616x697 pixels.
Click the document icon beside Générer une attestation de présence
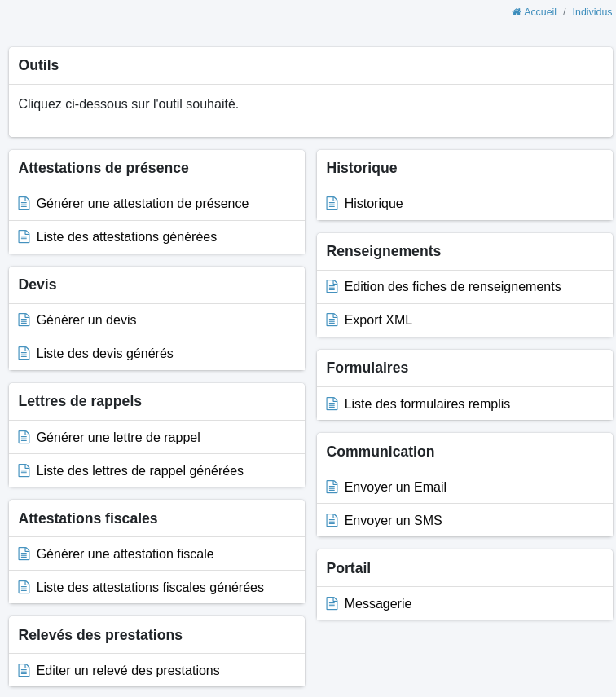(24, 204)
